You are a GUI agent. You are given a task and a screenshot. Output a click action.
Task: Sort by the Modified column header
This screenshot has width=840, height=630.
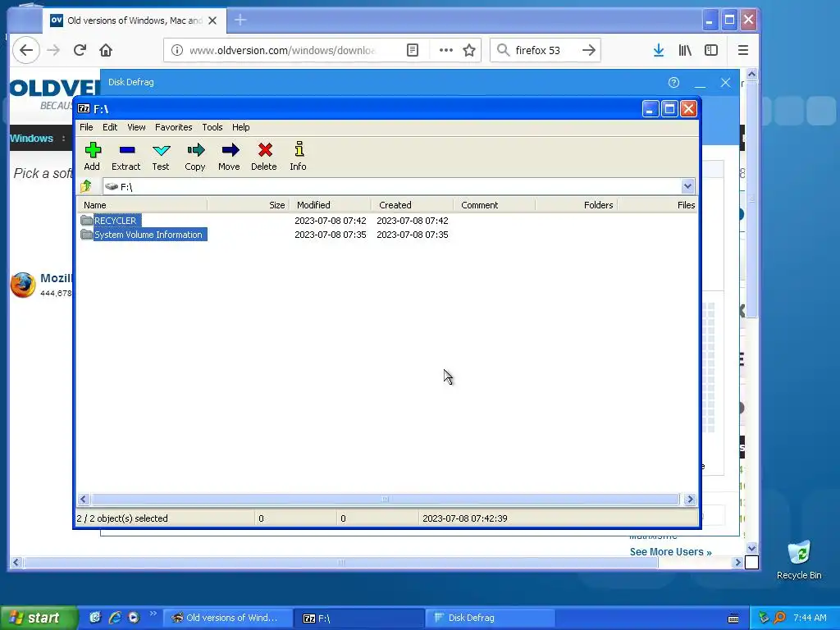click(330, 205)
